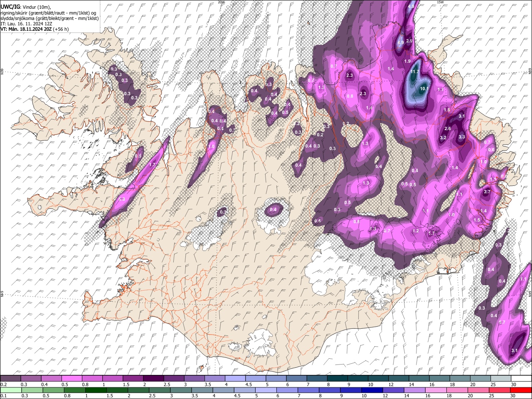Click the 3.2 precipitation value on the map
Viewport: 532px width, 399px height.
tap(443, 138)
